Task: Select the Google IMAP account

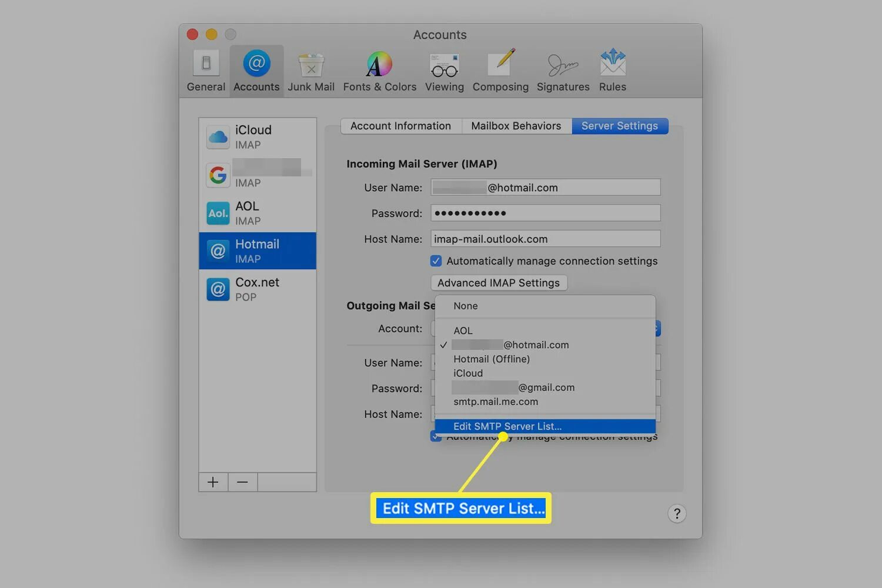Action: click(258, 174)
